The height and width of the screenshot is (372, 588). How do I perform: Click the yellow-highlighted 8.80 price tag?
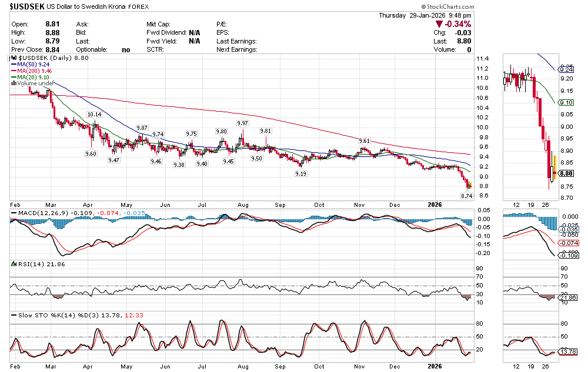(567, 174)
